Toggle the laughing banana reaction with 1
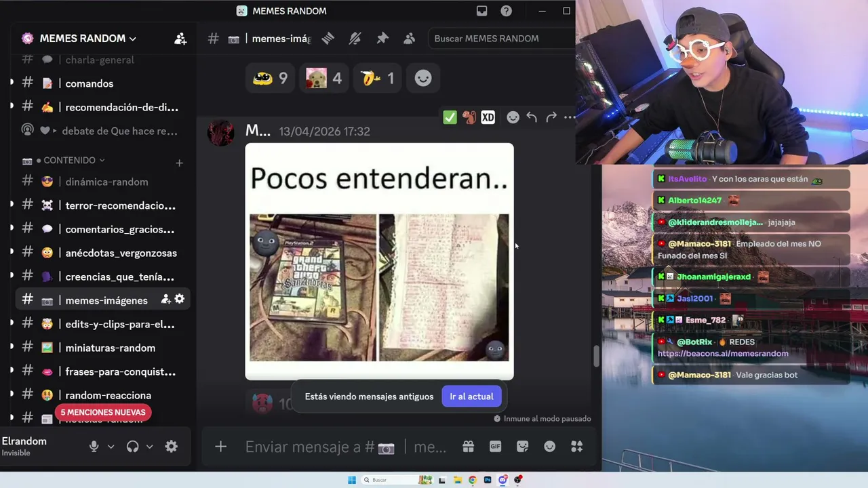Viewport: 868px width, 488px height. [x=377, y=79]
